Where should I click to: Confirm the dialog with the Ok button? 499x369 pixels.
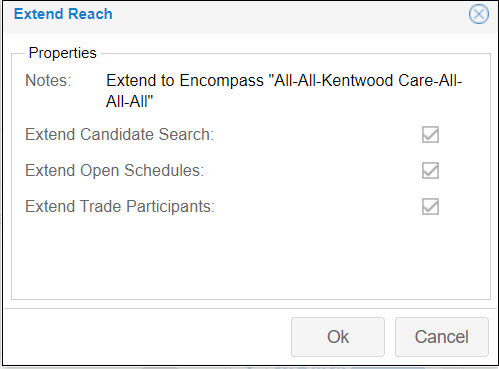338,337
